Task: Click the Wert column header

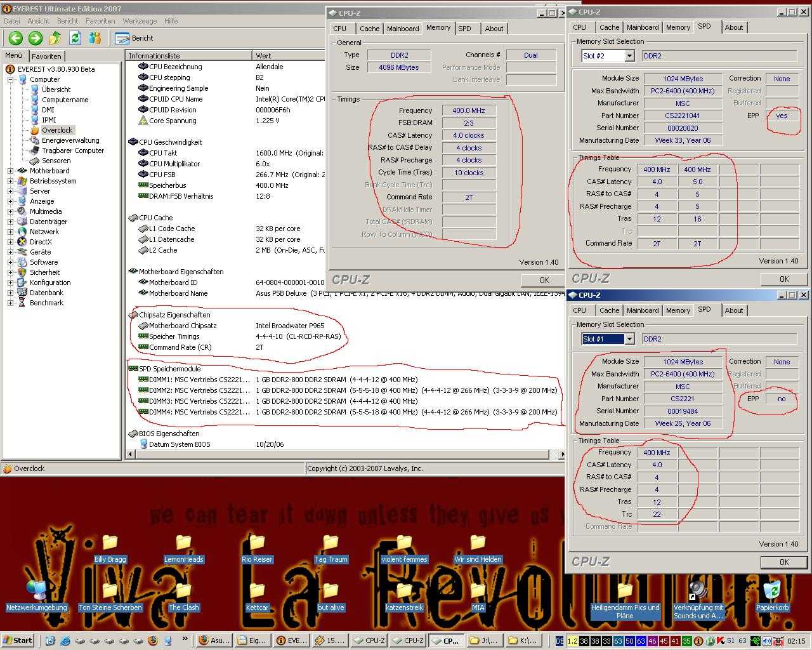Action: pos(289,56)
